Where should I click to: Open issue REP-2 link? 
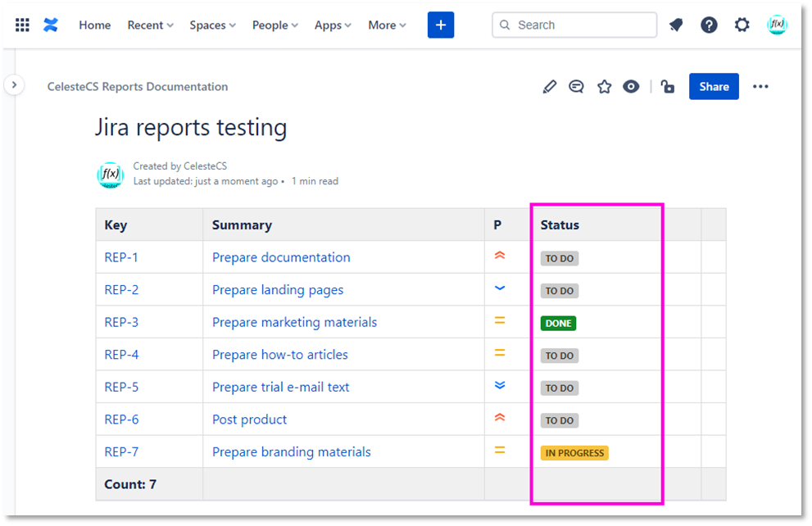click(122, 290)
